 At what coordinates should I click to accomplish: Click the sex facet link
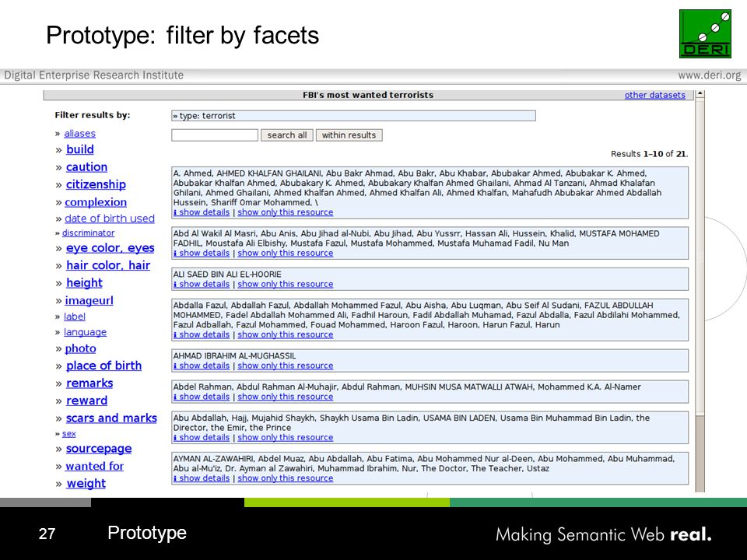[69, 434]
